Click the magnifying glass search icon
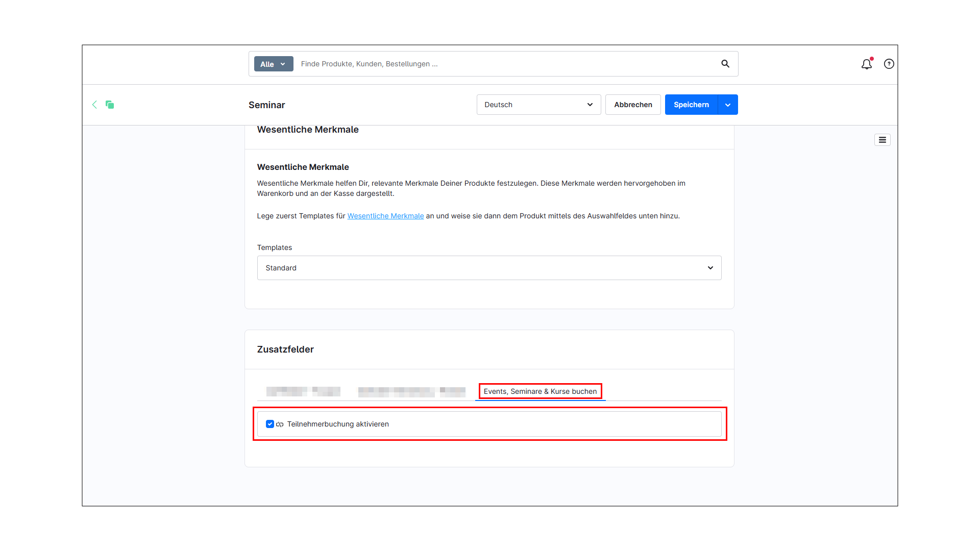The image size is (980, 551). [x=725, y=64]
